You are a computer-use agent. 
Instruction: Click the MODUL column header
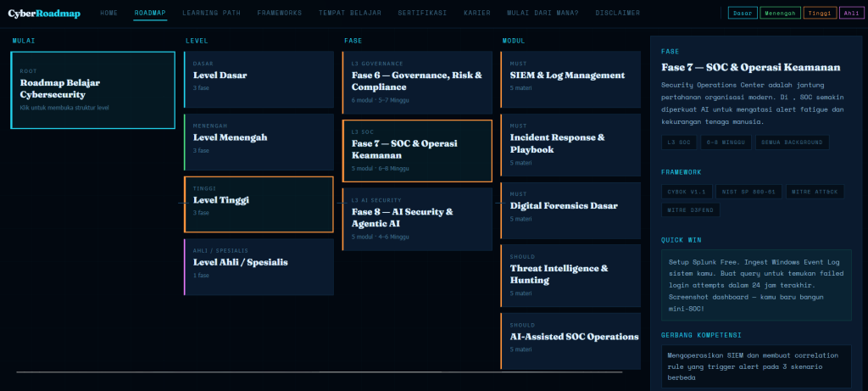(514, 41)
